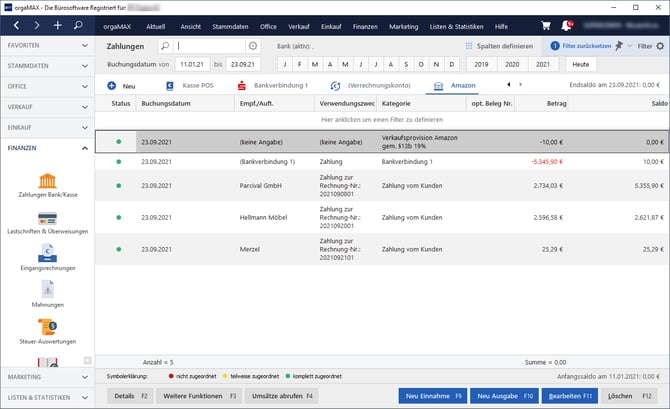Collapse FINANZEN sidebar section

pos(47,148)
